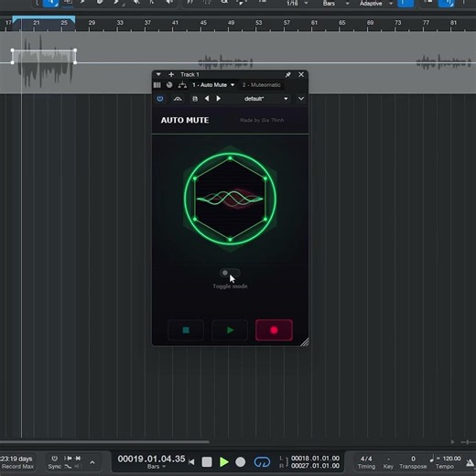The image size is (476, 476).
Task: Toggle the loop button in transport
Action: [262, 462]
